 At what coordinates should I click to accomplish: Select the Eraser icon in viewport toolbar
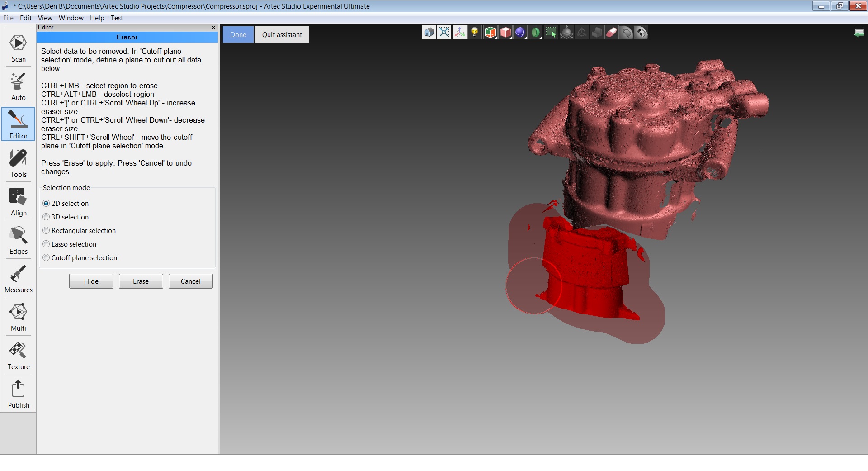tap(611, 33)
